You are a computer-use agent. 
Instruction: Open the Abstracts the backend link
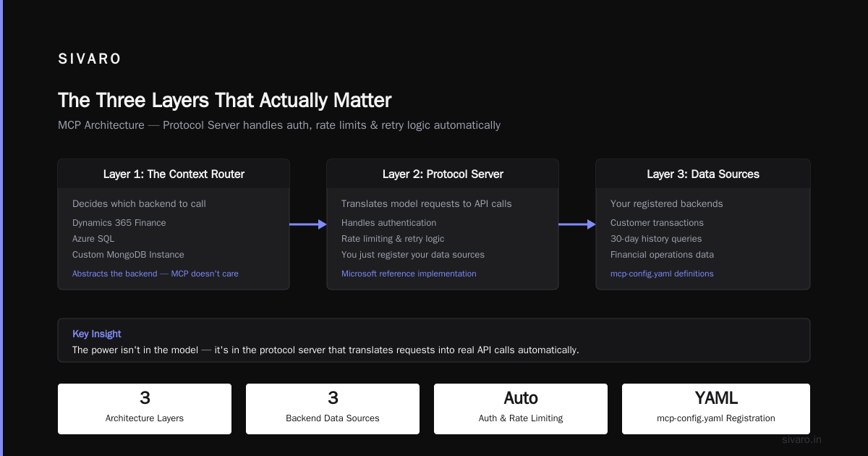[156, 274]
